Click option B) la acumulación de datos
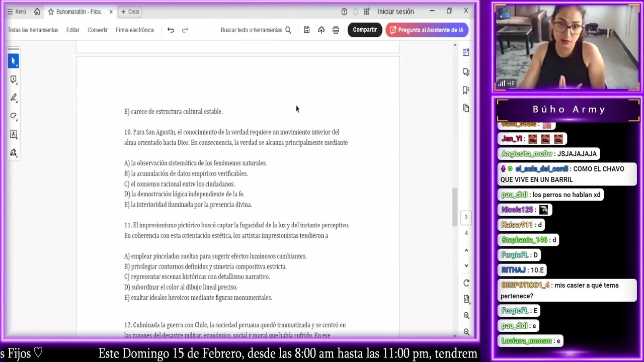 186,173
